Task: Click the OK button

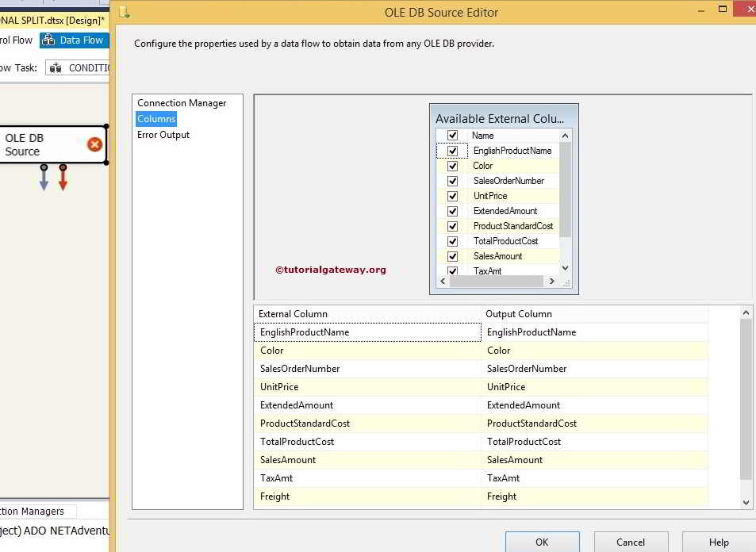Action: point(542,542)
